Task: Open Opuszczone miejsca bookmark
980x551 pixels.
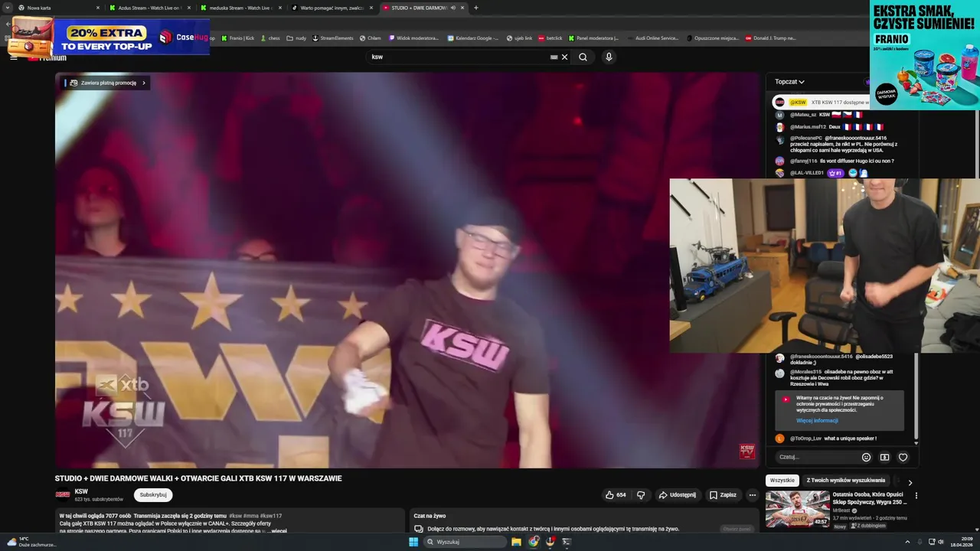Action: pyautogui.click(x=713, y=37)
